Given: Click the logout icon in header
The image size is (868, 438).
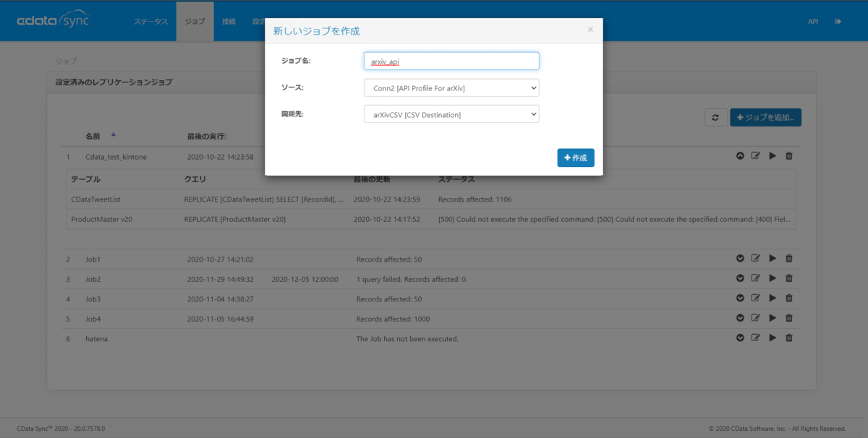Looking at the screenshot, I should coord(838,22).
